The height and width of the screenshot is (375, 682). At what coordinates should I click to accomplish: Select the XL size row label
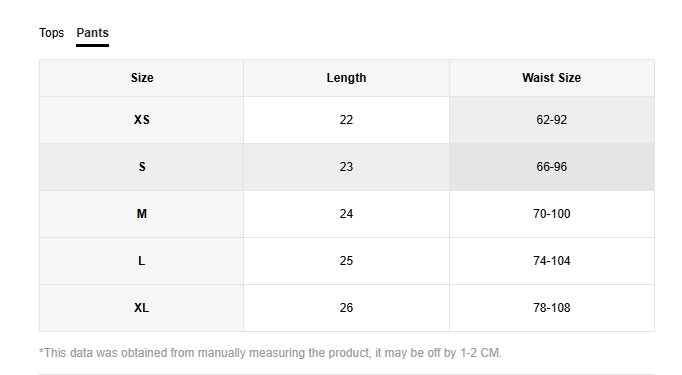click(x=142, y=308)
